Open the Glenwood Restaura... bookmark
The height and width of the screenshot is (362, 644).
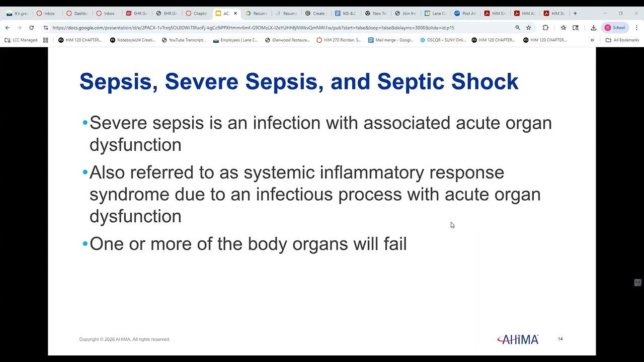[287, 40]
